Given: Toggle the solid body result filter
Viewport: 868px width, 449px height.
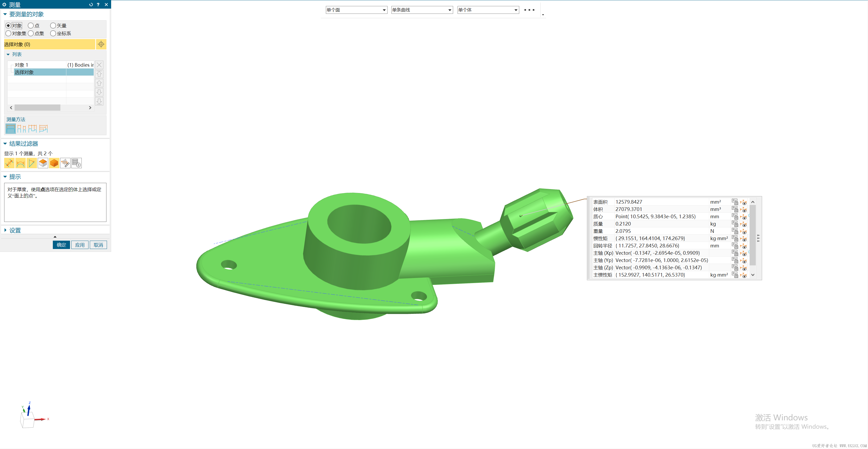Looking at the screenshot, I should (54, 163).
